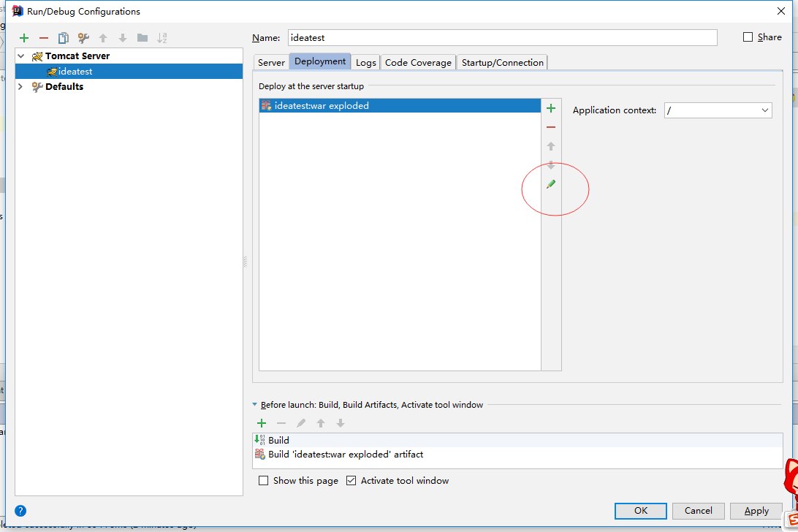Switch to the Server tab
This screenshot has width=798, height=532.
[x=271, y=63]
